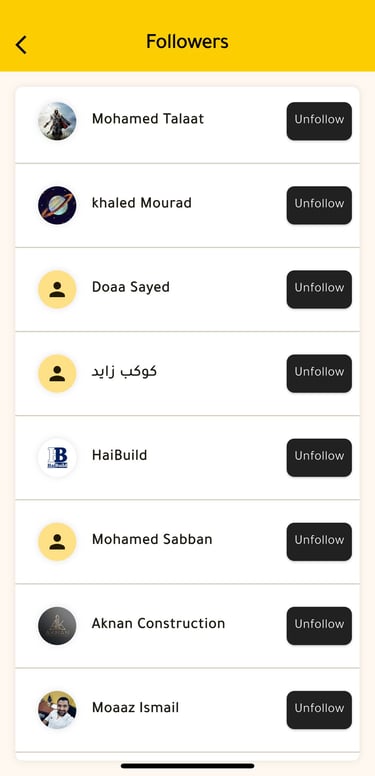Tap the Aknan Construction logo avatar

coord(57,626)
